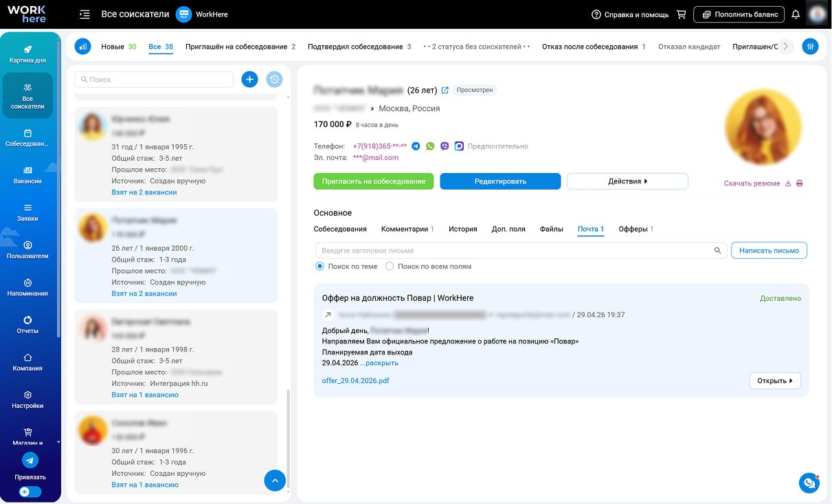The width and height of the screenshot is (832, 504).
Task: Open the Доп. поля tab
Action: 508,229
